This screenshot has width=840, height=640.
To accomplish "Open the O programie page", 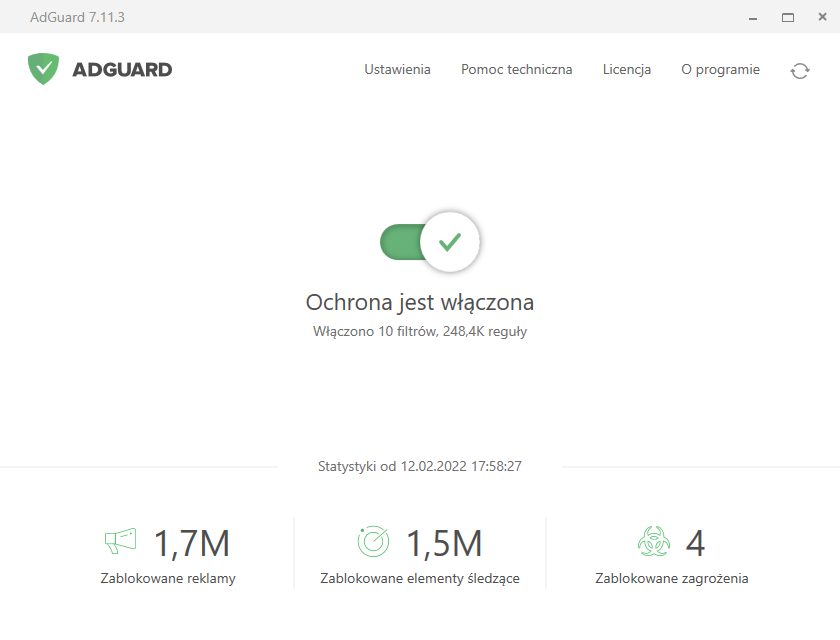I will tap(721, 70).
